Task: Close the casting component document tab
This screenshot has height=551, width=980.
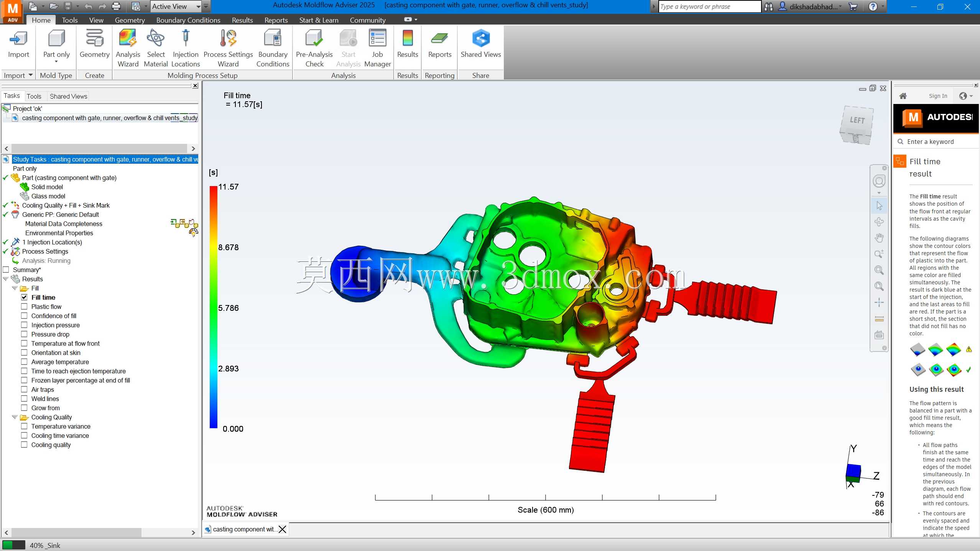Action: [283, 530]
